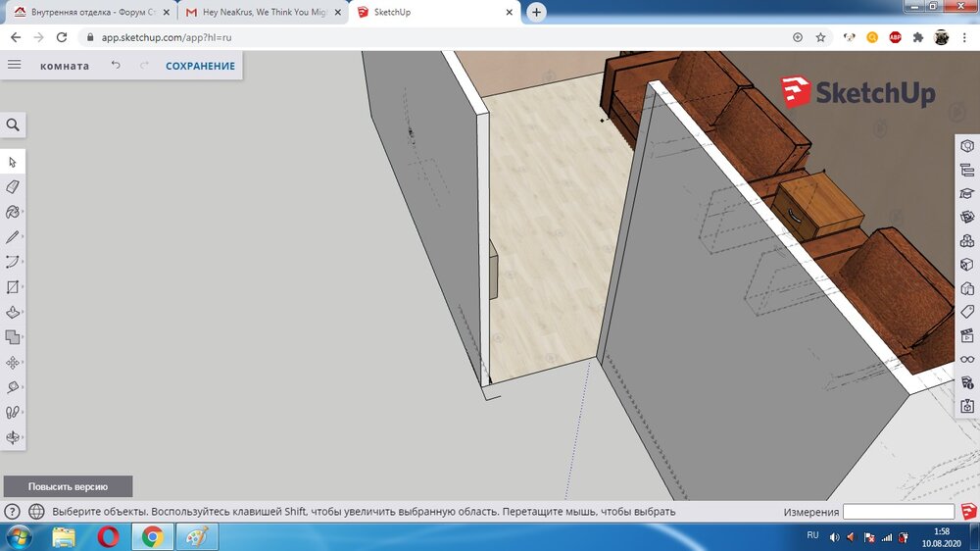
Task: Choose the Tape Measure tool
Action: click(13, 387)
